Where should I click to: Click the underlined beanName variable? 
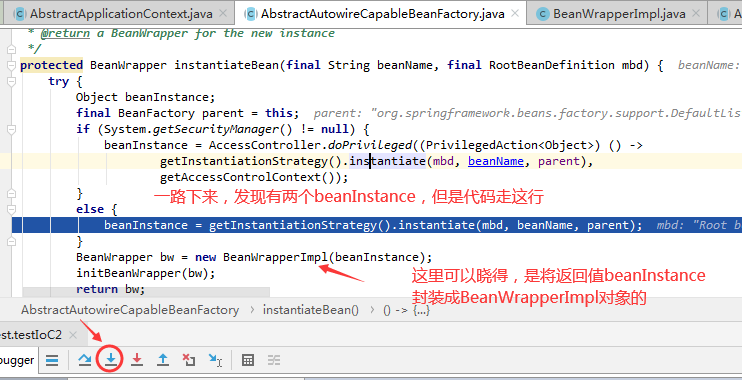[495, 161]
